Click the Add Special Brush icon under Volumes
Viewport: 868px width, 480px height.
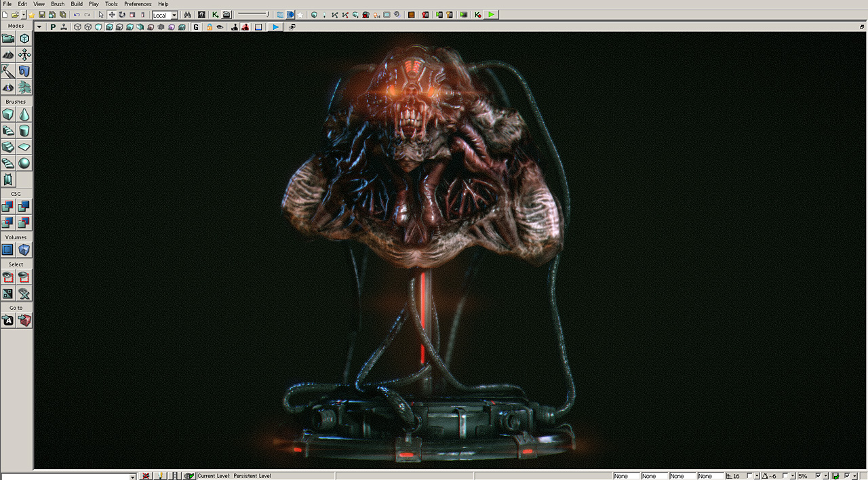click(8, 250)
